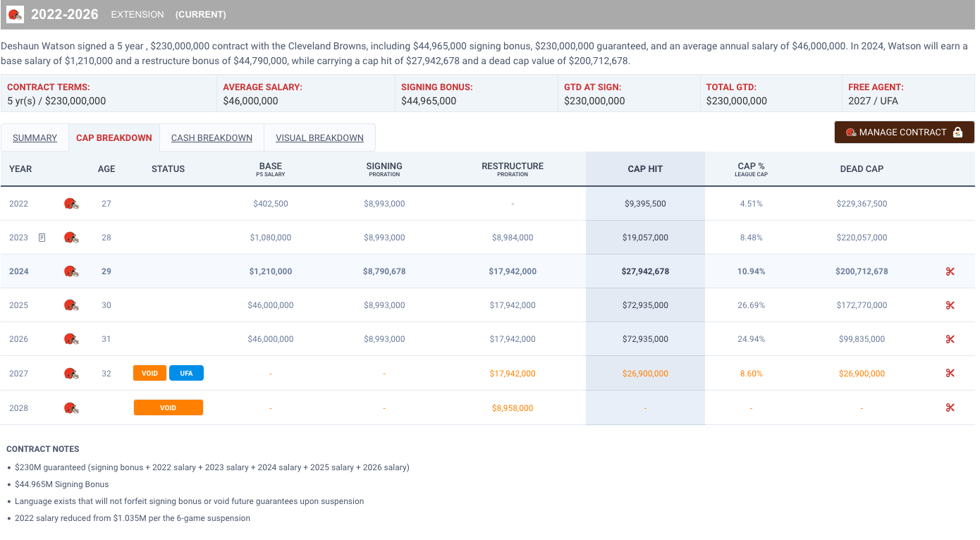Click Browns helmet icon in 2028 row

click(71, 408)
